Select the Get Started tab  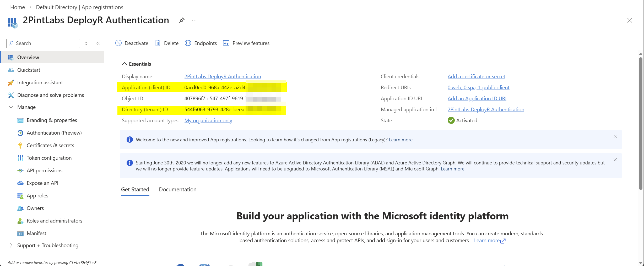(135, 190)
